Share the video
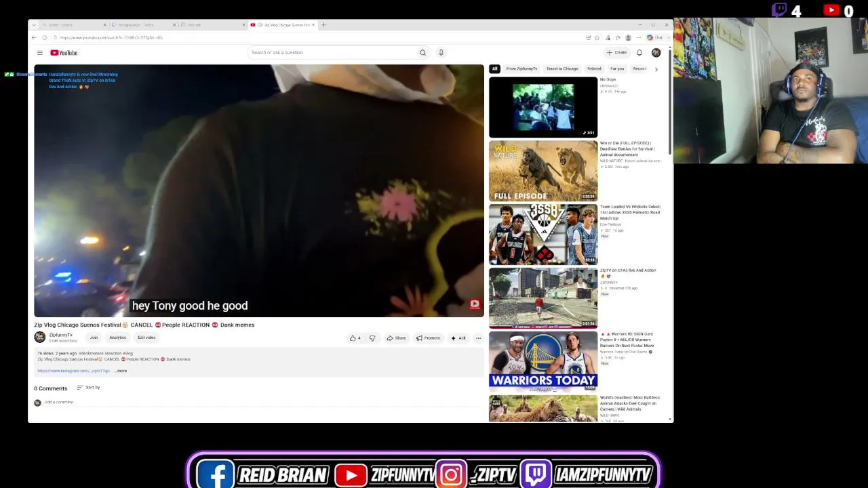 pyautogui.click(x=396, y=338)
